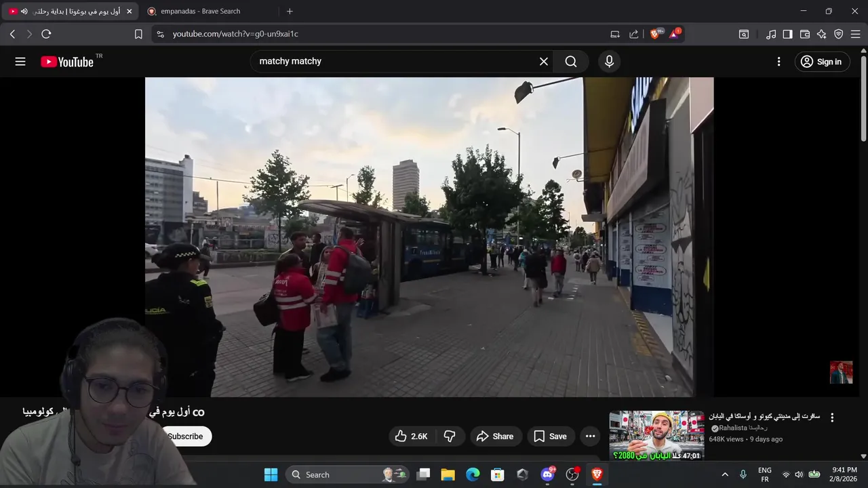The height and width of the screenshot is (488, 868).
Task: Open Brave Shields panel
Action: [x=655, y=33]
